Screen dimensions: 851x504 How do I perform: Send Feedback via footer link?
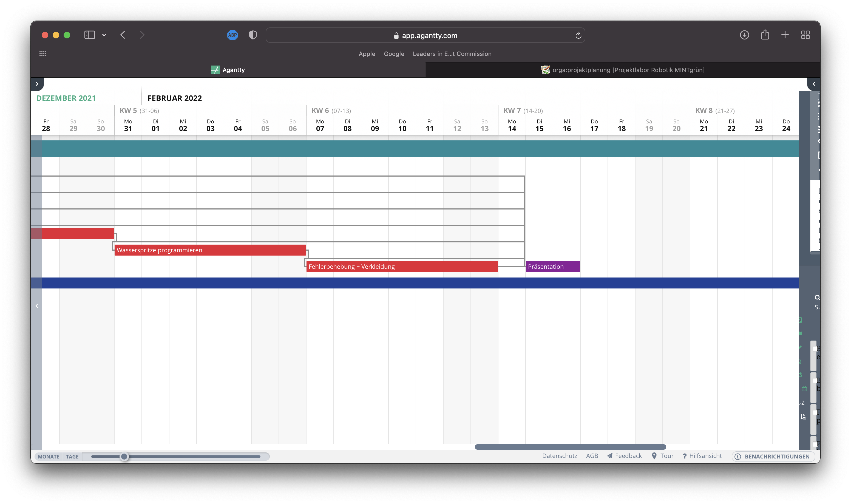point(624,456)
